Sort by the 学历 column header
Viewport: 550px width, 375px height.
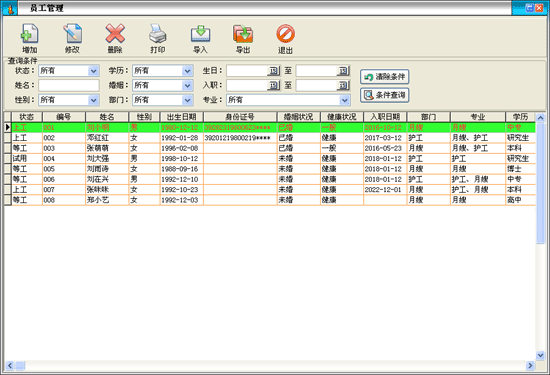tap(521, 117)
